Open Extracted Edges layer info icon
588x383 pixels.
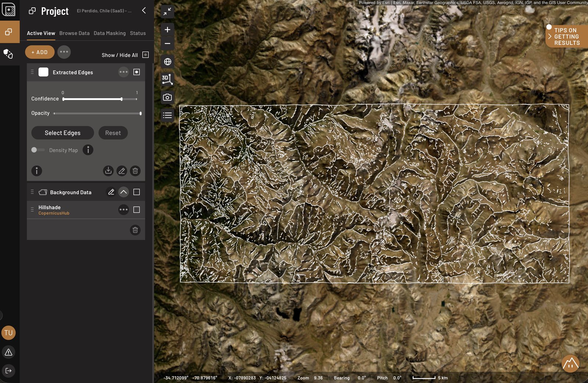pyautogui.click(x=36, y=170)
